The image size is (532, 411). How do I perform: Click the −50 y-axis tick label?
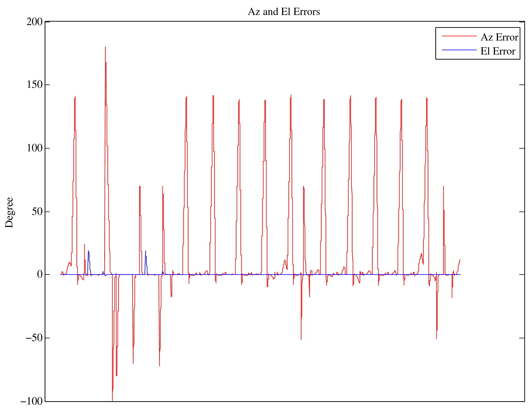[x=34, y=338]
